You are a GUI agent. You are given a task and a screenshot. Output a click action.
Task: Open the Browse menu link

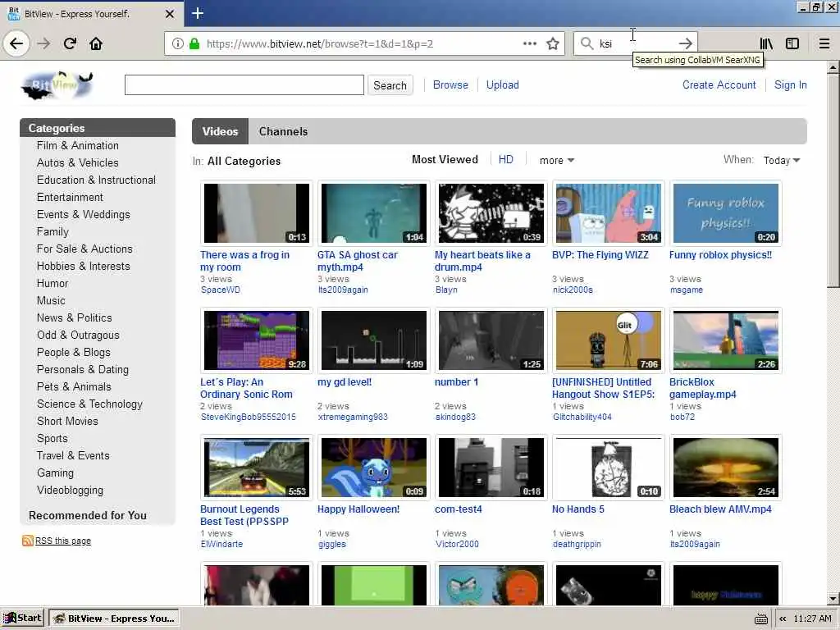point(450,84)
